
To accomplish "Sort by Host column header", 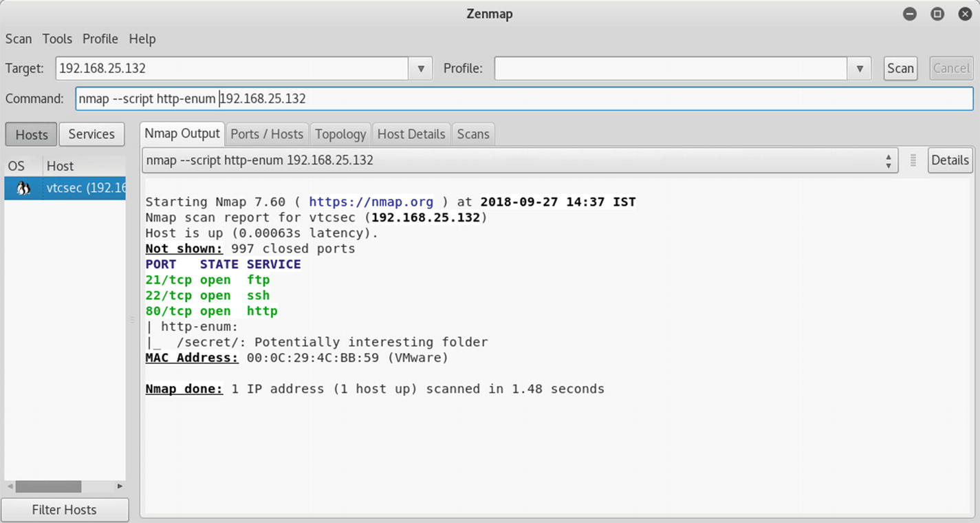I will coord(84,166).
